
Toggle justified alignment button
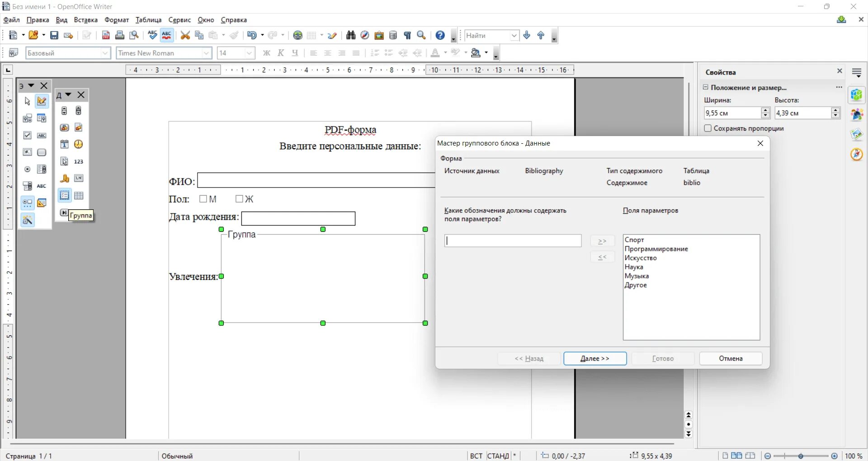point(356,53)
